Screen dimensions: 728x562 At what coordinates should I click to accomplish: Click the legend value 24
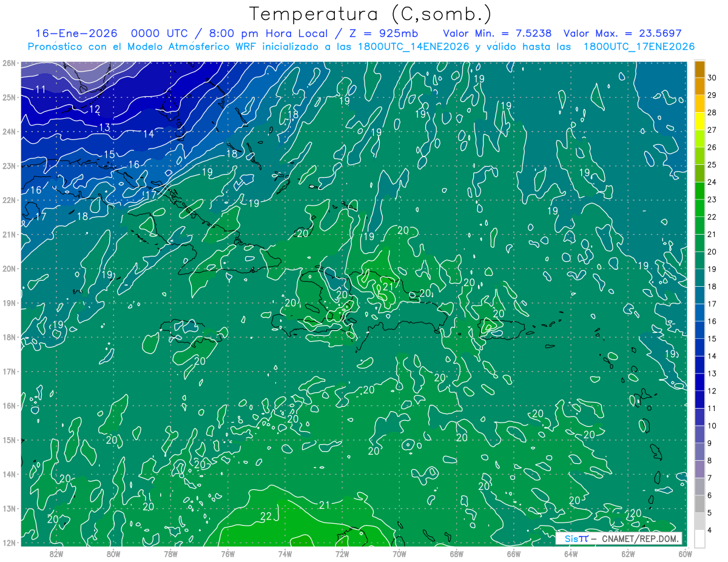click(x=712, y=182)
